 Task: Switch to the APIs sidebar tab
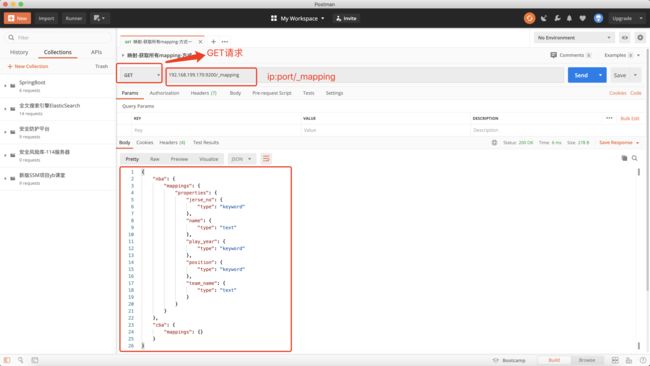(x=96, y=52)
